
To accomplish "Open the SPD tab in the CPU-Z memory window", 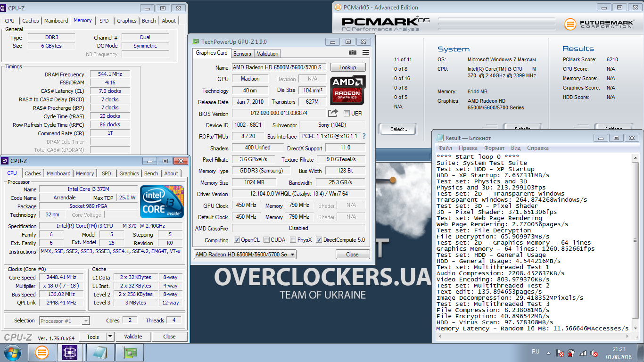I will (x=104, y=21).
